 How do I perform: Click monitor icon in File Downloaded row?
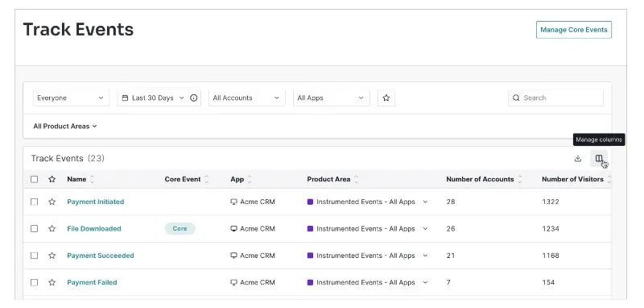pyautogui.click(x=233, y=229)
